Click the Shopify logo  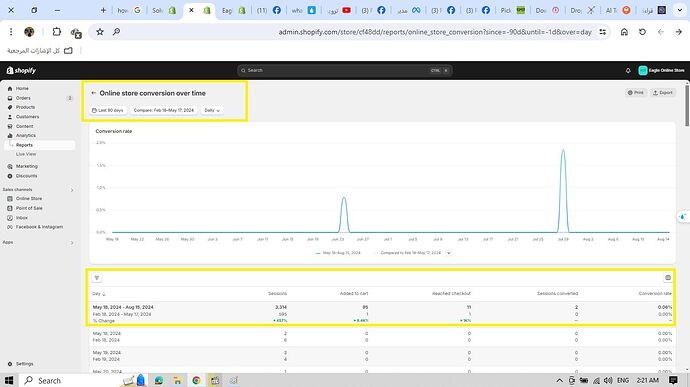point(21,70)
